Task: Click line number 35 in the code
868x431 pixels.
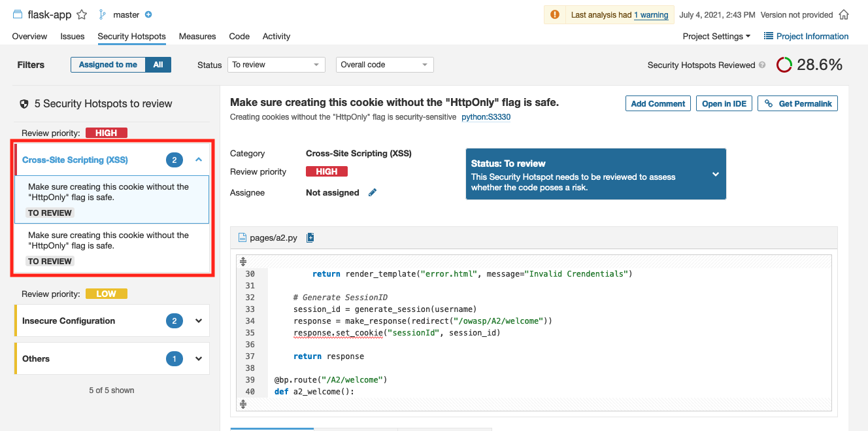Action: pyautogui.click(x=250, y=333)
